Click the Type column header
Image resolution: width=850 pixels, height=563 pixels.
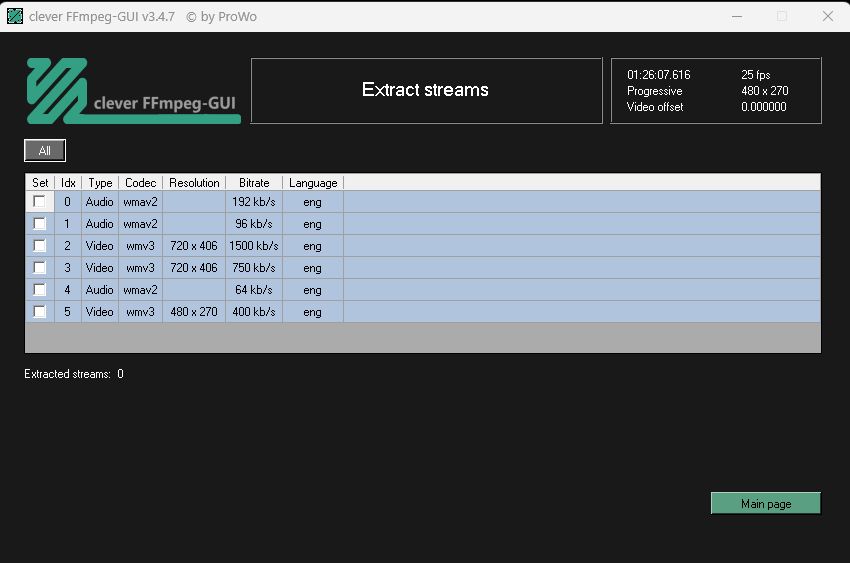pyautogui.click(x=100, y=183)
